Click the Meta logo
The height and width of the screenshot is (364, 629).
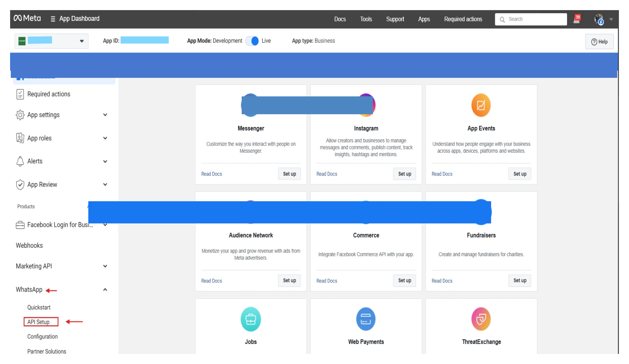[x=27, y=18]
